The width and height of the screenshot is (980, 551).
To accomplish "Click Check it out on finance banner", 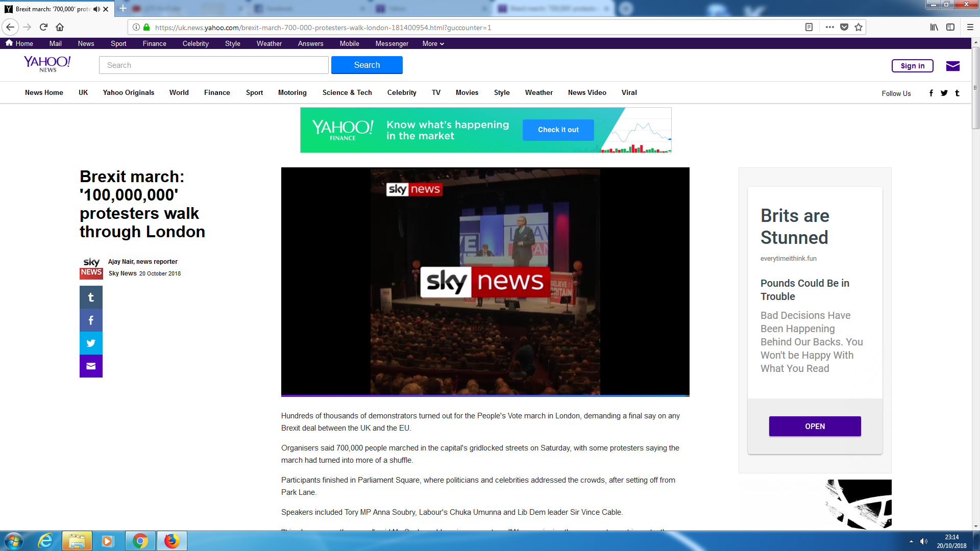I will coord(558,130).
